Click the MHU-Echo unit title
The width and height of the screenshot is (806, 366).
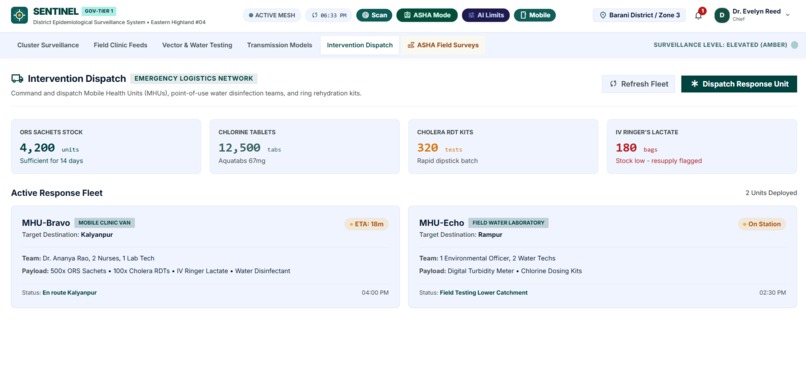[442, 223]
